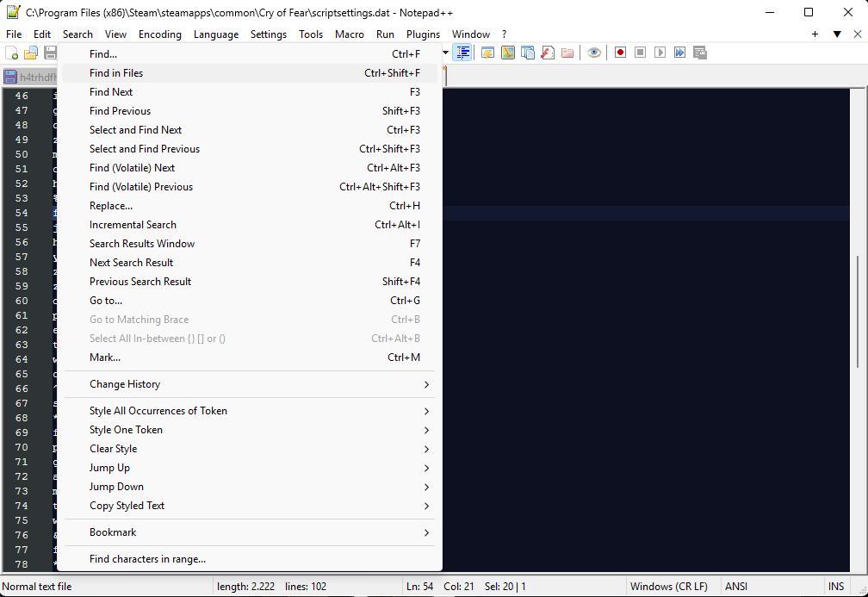Open the Plugins menu
The image size is (868, 597).
(423, 34)
